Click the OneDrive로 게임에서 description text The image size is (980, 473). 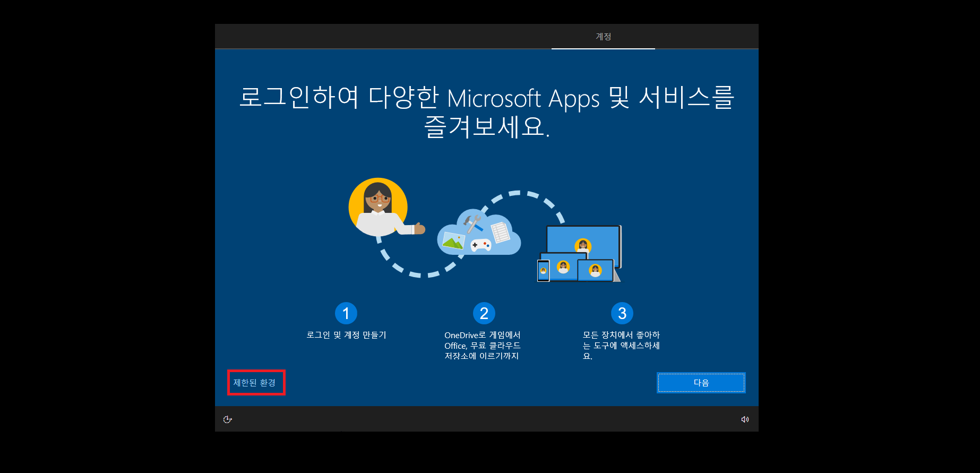point(483,346)
